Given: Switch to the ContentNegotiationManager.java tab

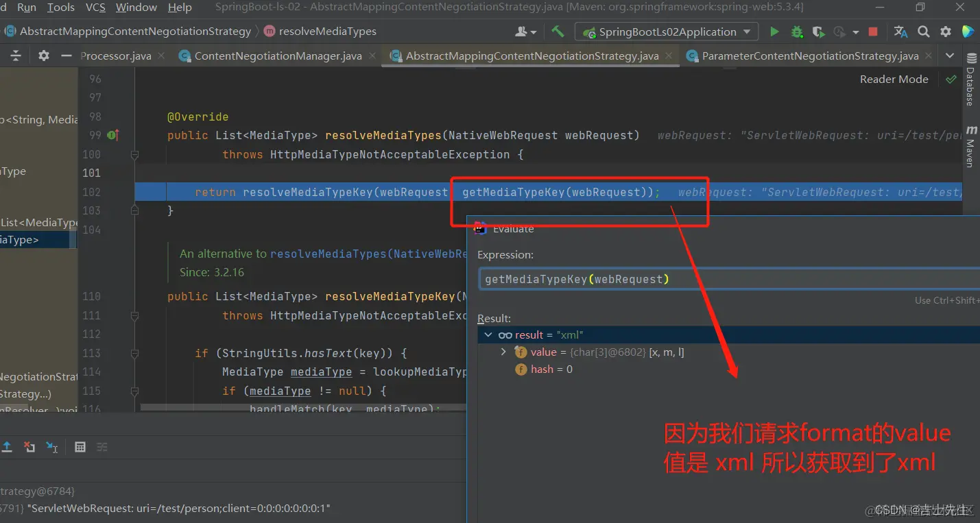Looking at the screenshot, I should coord(278,56).
